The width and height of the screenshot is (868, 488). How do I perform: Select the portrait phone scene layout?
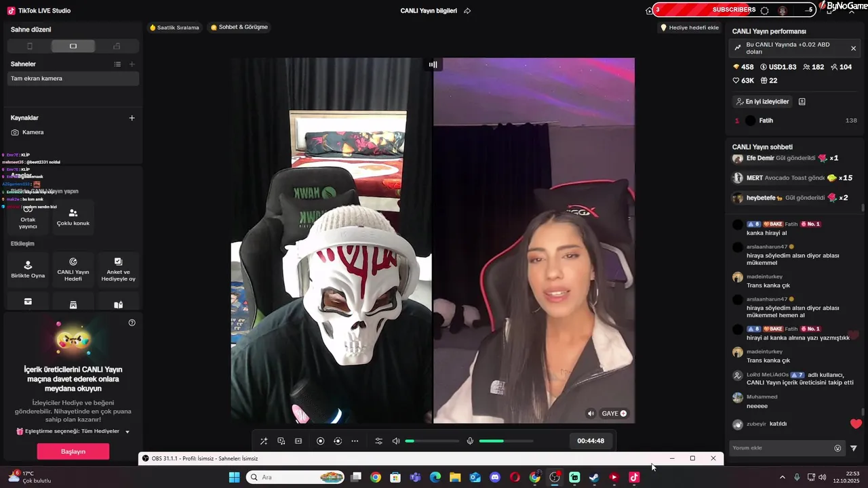[29, 46]
